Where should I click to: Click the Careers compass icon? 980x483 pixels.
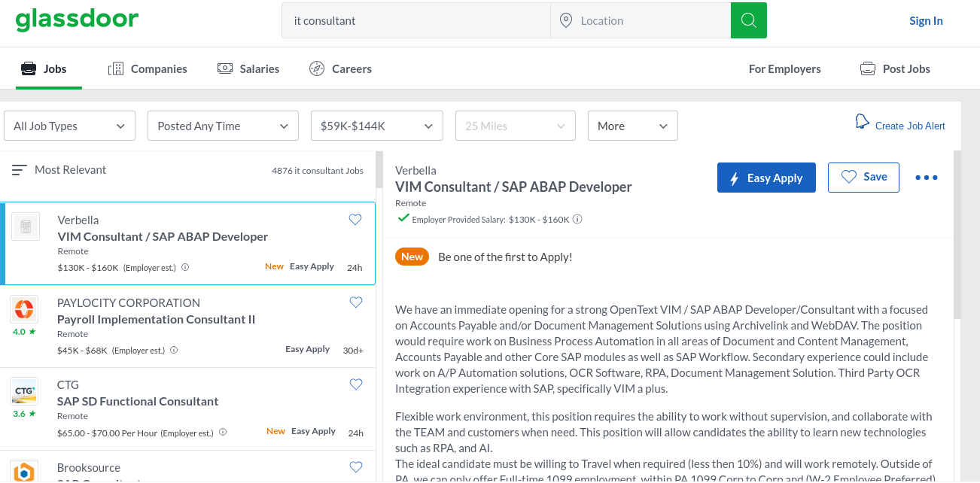[317, 68]
